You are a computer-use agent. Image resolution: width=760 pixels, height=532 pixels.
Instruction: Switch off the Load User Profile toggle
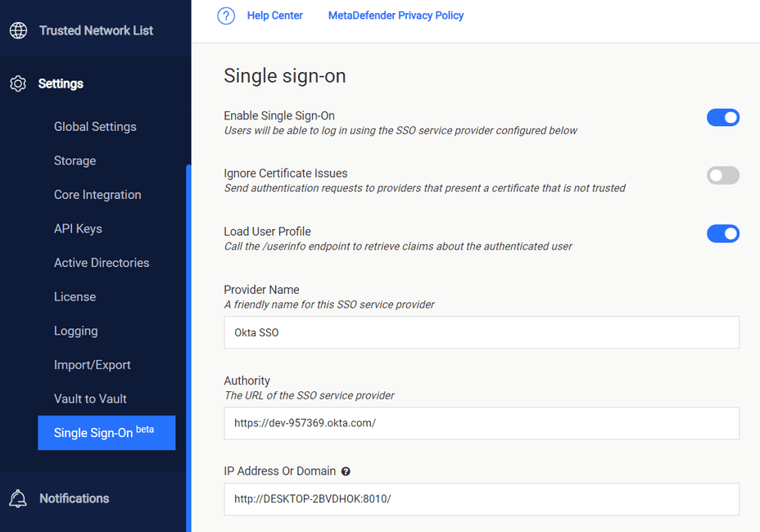[x=722, y=233]
